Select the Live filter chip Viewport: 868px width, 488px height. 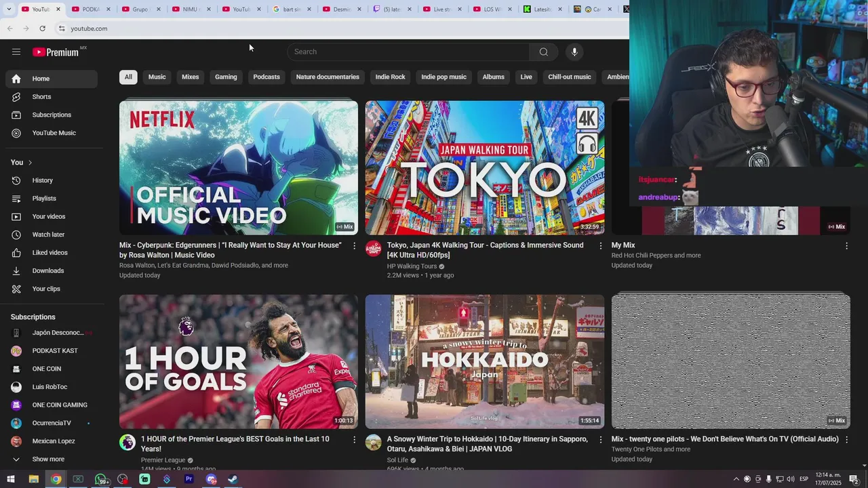tap(526, 77)
